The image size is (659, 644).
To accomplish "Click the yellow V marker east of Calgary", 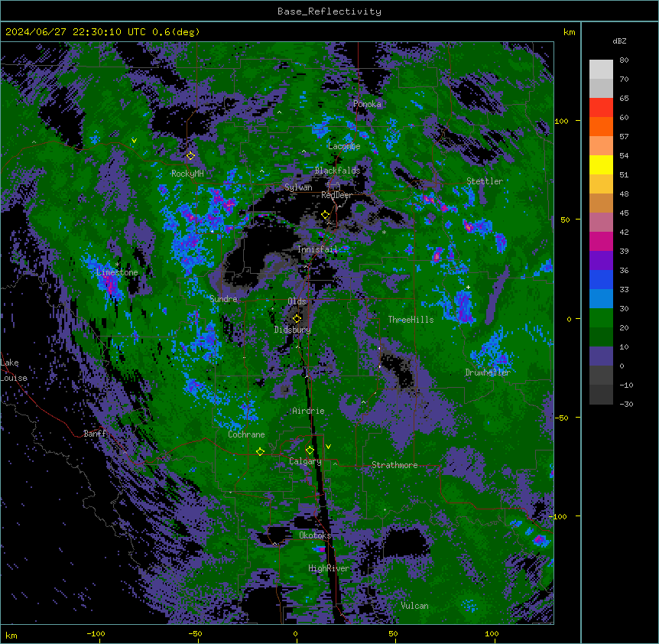I will click(328, 447).
